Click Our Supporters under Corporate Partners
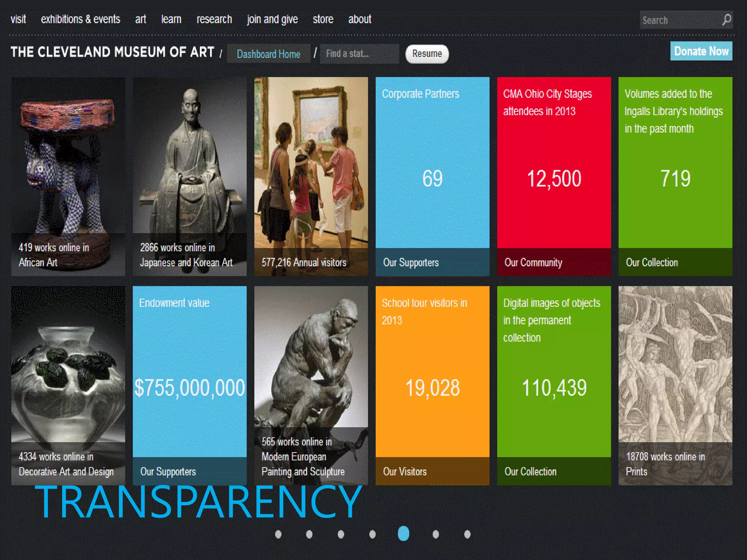 tap(411, 262)
